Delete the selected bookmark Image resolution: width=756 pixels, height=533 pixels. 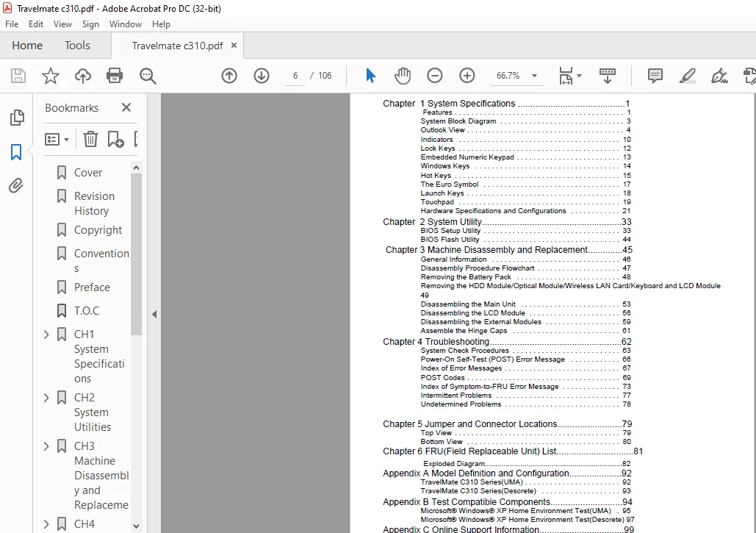(90, 140)
